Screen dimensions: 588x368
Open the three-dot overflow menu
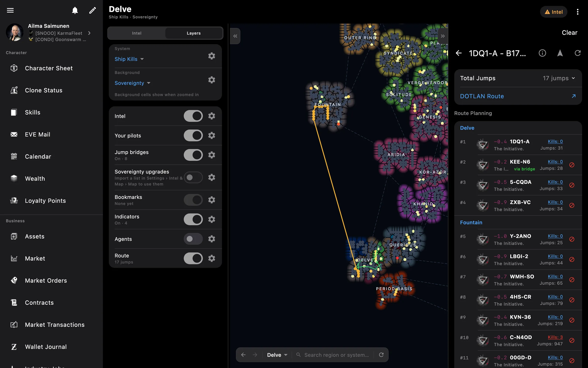click(577, 12)
